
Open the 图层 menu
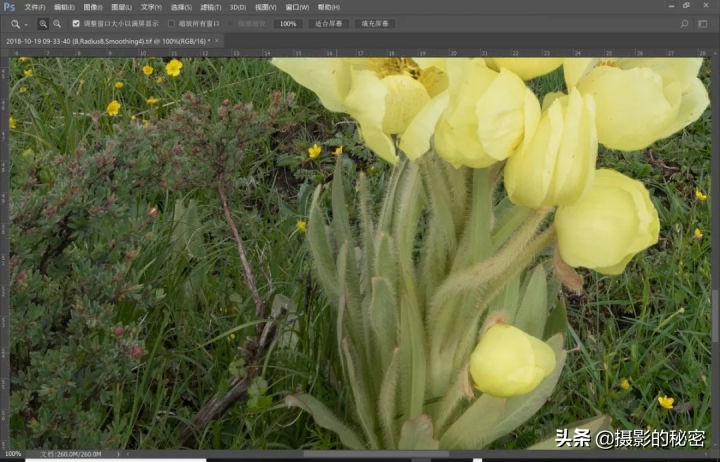[122, 7]
